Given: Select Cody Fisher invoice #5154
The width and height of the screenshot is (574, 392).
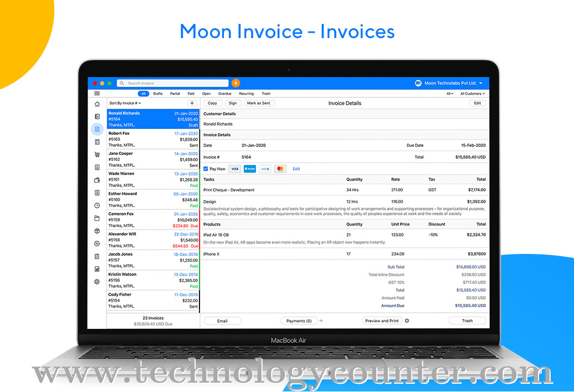Looking at the screenshot, I should tap(153, 300).
